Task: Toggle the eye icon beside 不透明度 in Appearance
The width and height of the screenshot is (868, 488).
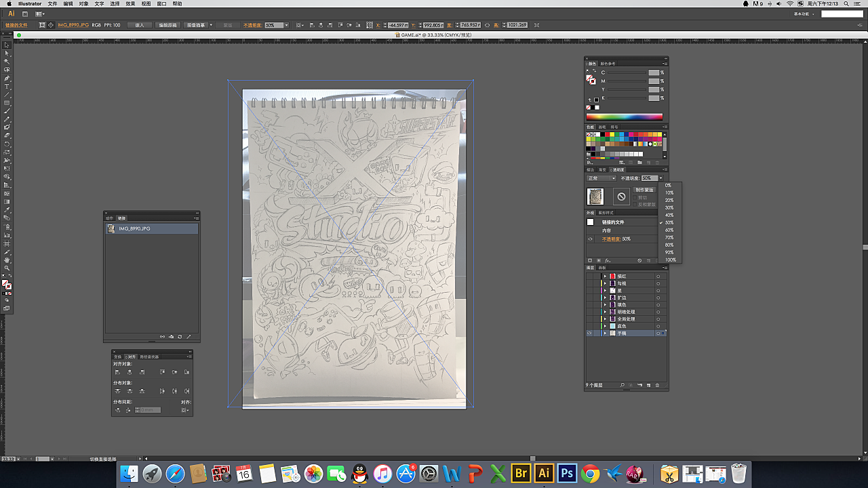Action: [x=589, y=239]
